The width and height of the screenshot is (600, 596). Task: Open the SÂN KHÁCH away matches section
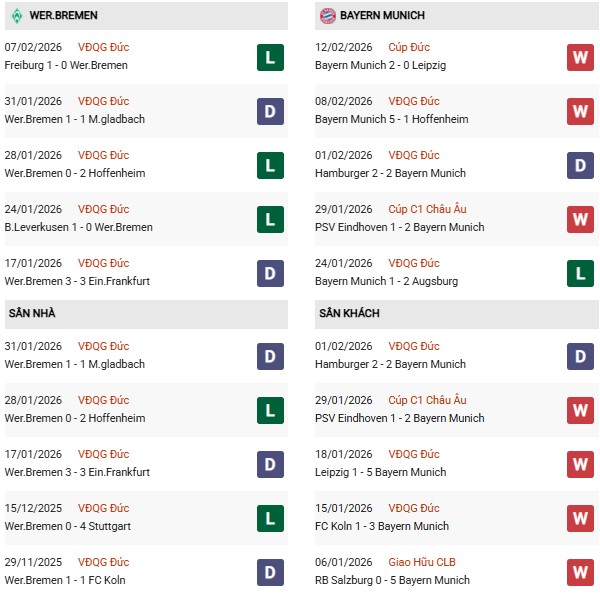347,314
